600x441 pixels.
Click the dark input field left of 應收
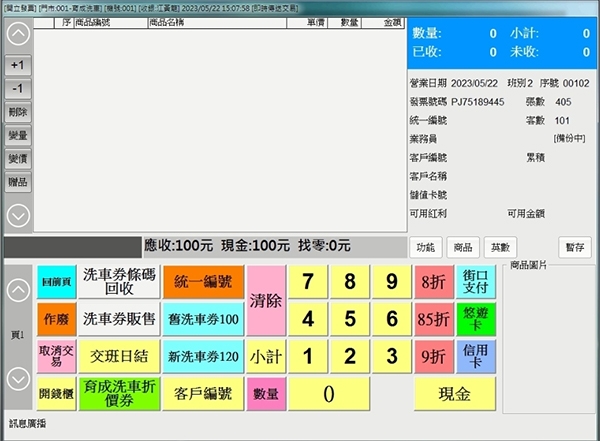73,247
